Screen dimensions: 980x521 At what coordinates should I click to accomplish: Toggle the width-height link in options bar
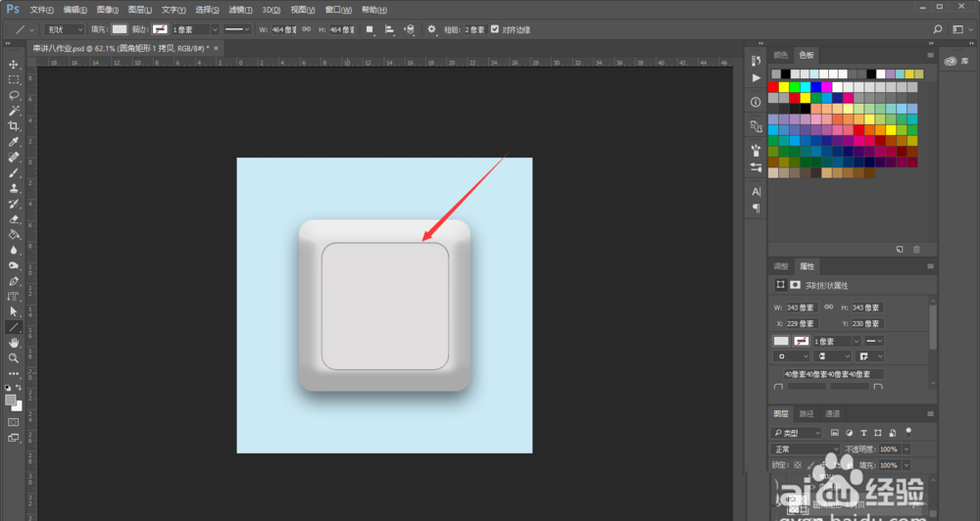pos(306,29)
